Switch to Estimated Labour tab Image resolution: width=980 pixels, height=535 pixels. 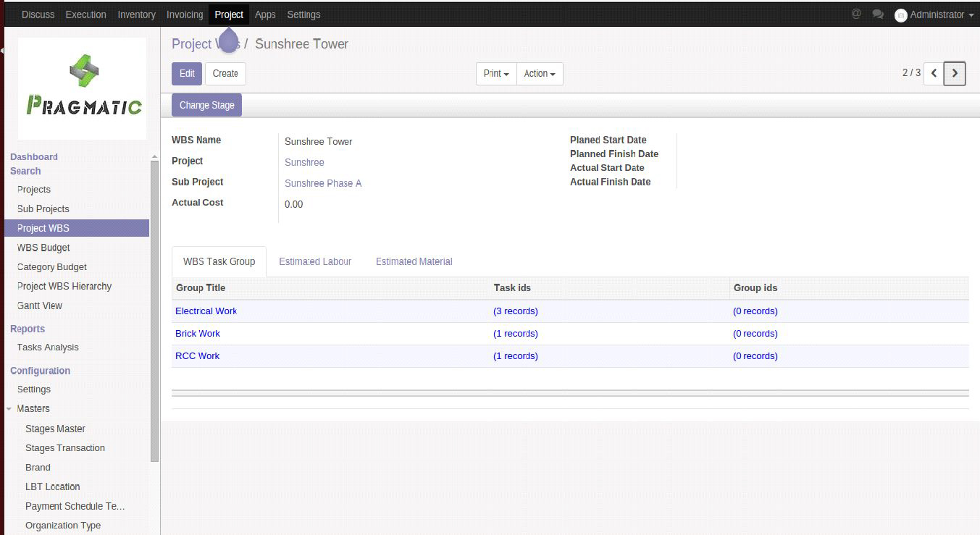coord(315,261)
